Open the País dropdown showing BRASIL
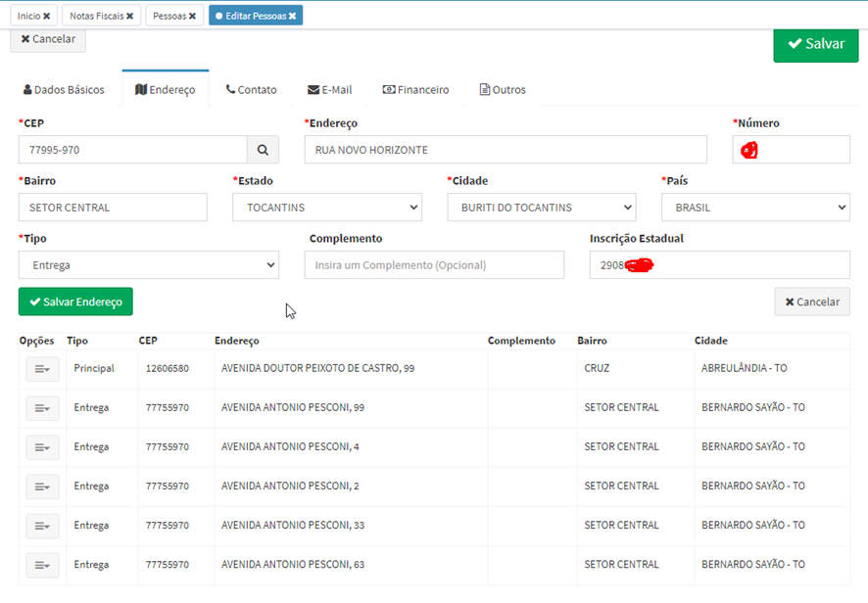This screenshot has height=603, width=868. coord(754,208)
